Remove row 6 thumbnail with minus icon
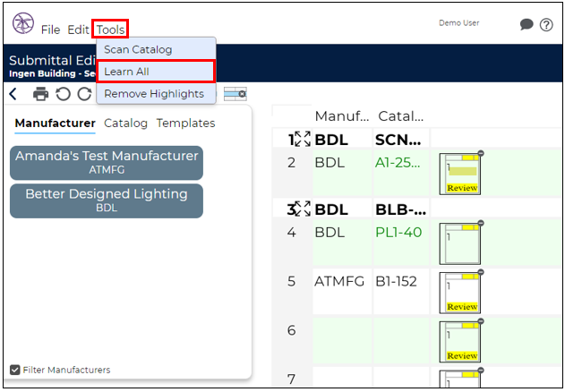Image resolution: width=565 pixels, height=392 pixels. pyautogui.click(x=481, y=320)
